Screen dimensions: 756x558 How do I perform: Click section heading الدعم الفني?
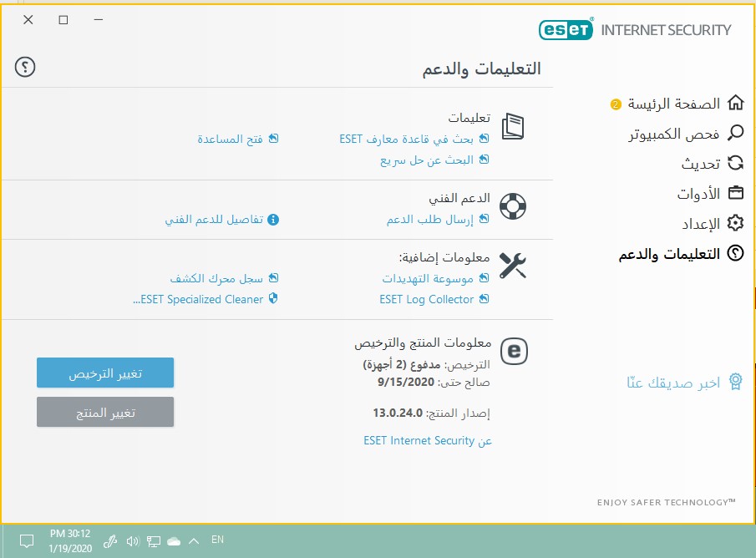click(459, 198)
